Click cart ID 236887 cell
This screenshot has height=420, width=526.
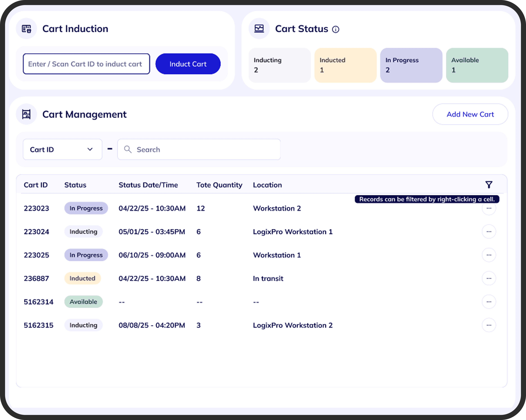pyautogui.click(x=36, y=279)
